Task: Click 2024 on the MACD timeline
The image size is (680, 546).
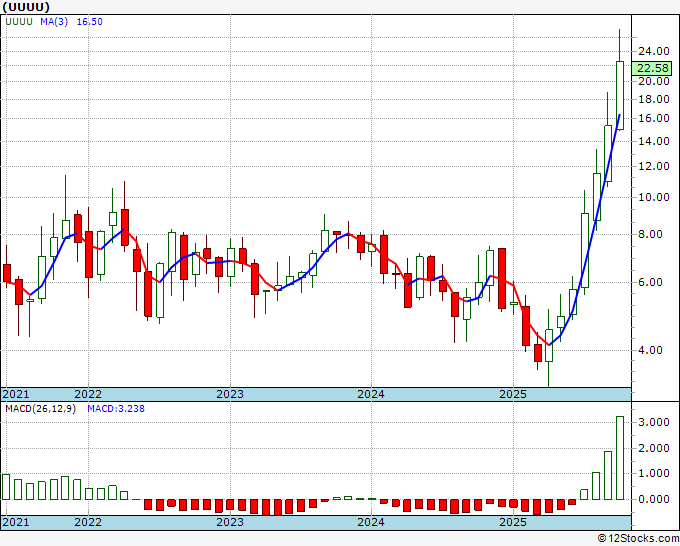Action: pos(371,522)
